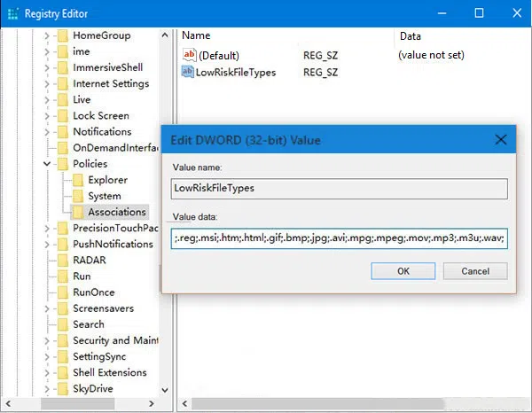The width and height of the screenshot is (532, 413).
Task: Click OK in Edit DWORD dialog
Action: tap(403, 271)
